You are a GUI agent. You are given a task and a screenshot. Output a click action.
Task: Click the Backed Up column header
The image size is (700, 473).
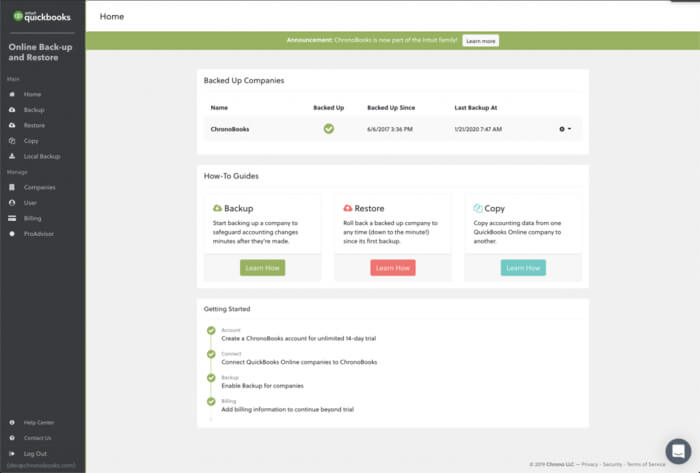pyautogui.click(x=329, y=108)
